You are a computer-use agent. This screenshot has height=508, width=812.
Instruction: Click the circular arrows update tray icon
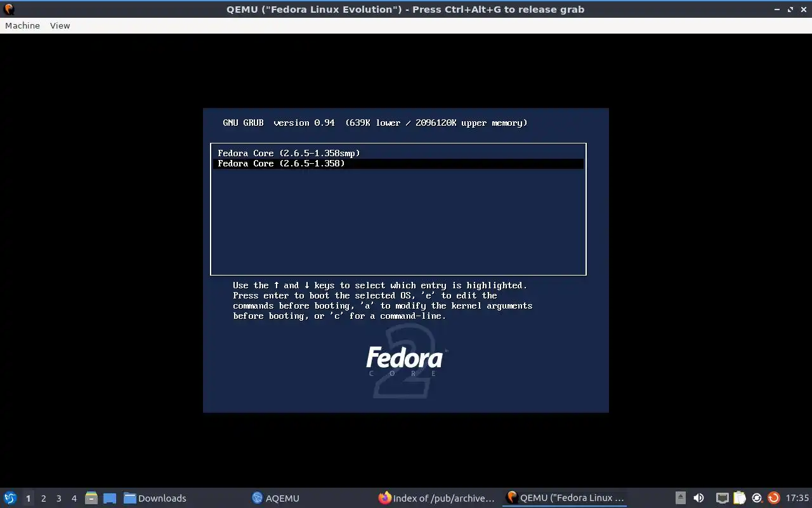pos(756,498)
